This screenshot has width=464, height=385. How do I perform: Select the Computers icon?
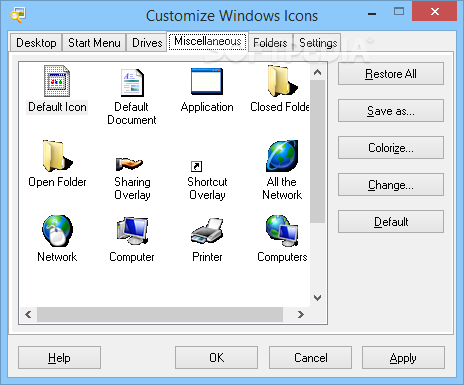(282, 230)
